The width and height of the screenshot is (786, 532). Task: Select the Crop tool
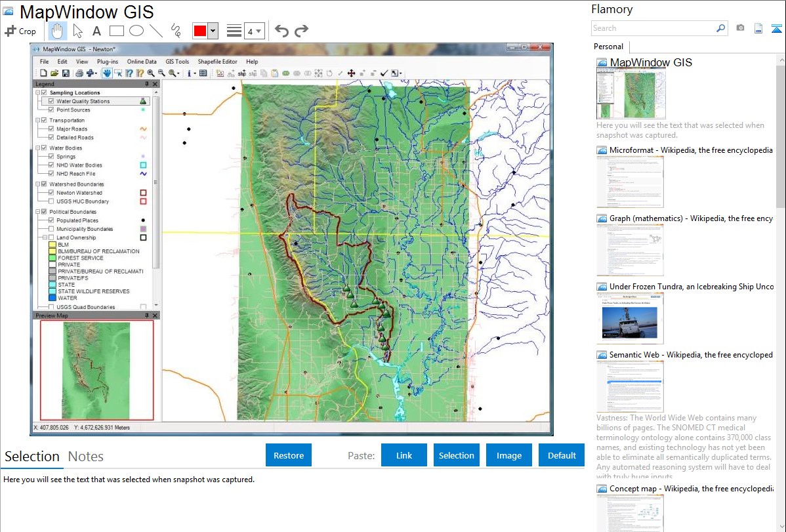[x=21, y=31]
